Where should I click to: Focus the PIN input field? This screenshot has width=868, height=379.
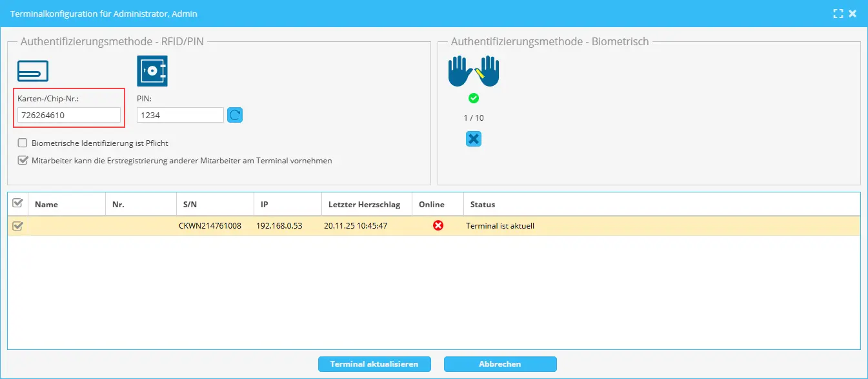tap(179, 115)
